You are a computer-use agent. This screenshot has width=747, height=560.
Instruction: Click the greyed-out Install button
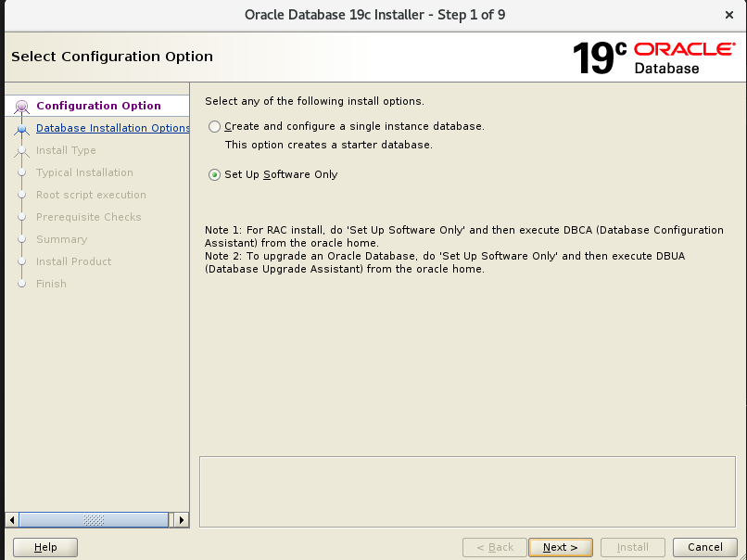633,547
